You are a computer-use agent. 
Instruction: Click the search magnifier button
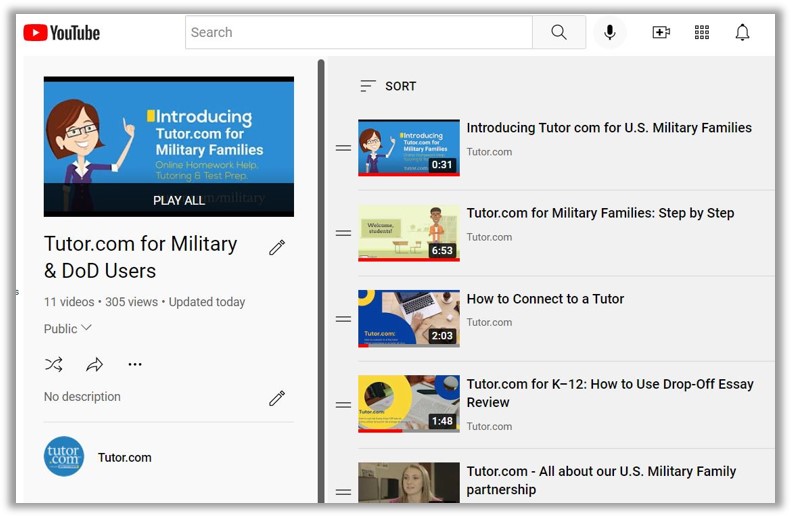coord(558,32)
